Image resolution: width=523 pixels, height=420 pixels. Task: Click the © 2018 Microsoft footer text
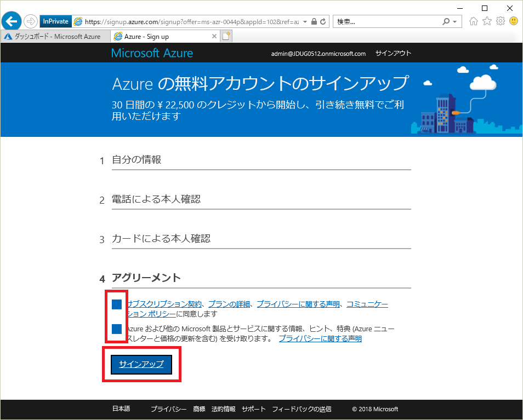(x=375, y=409)
